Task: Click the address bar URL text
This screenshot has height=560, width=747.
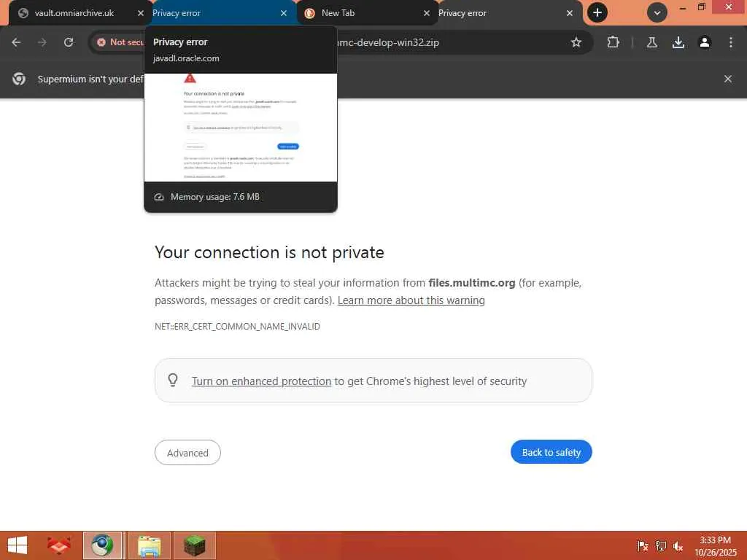Action: point(388,42)
